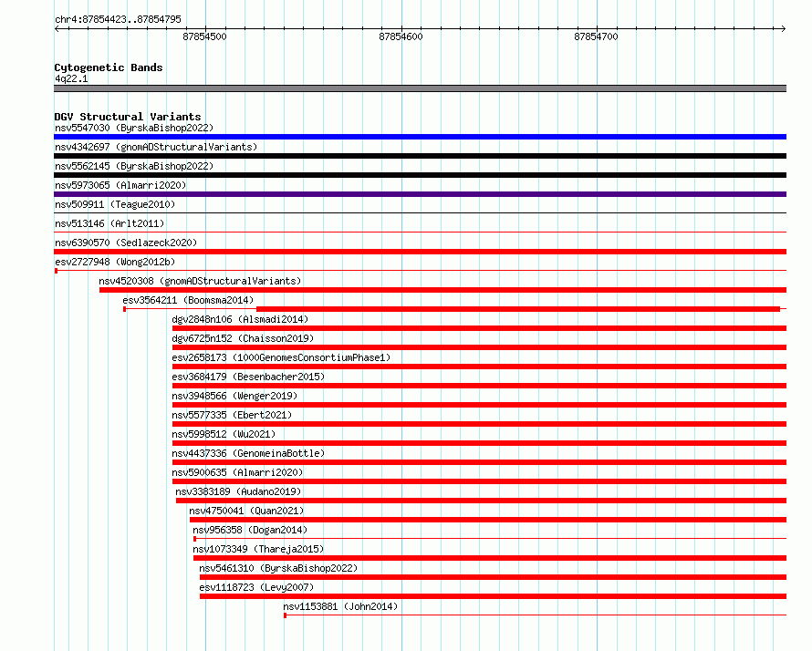Open nsv956358 (Dogan2014) label

250,530
